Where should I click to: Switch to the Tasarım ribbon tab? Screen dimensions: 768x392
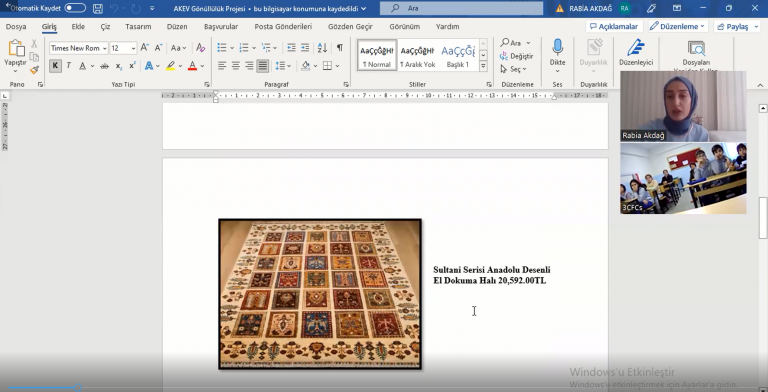[x=138, y=26]
